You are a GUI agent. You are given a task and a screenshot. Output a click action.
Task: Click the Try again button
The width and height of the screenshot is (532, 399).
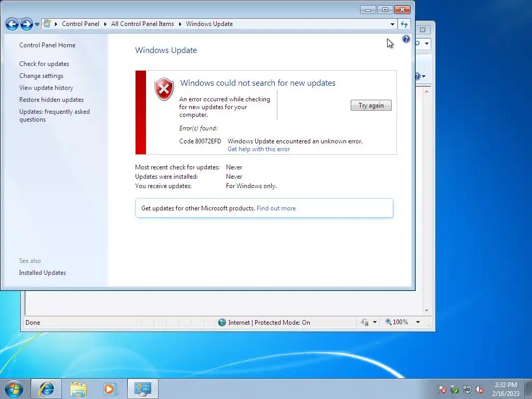click(371, 105)
